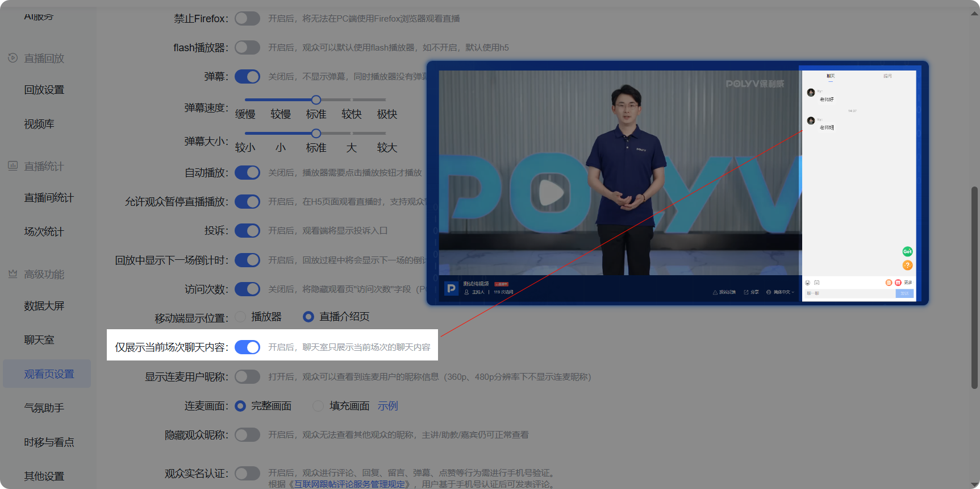Open 气氛助手 in the sidebar

coord(44,408)
